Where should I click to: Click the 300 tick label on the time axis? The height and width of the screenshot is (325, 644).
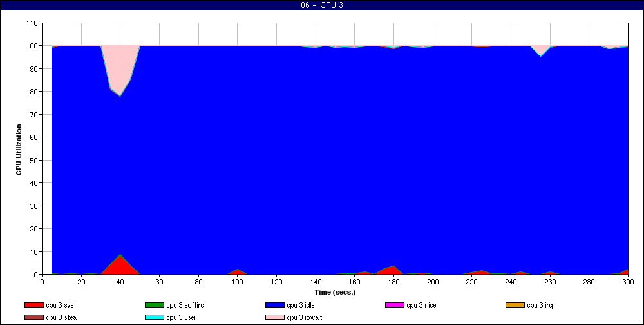click(x=628, y=282)
